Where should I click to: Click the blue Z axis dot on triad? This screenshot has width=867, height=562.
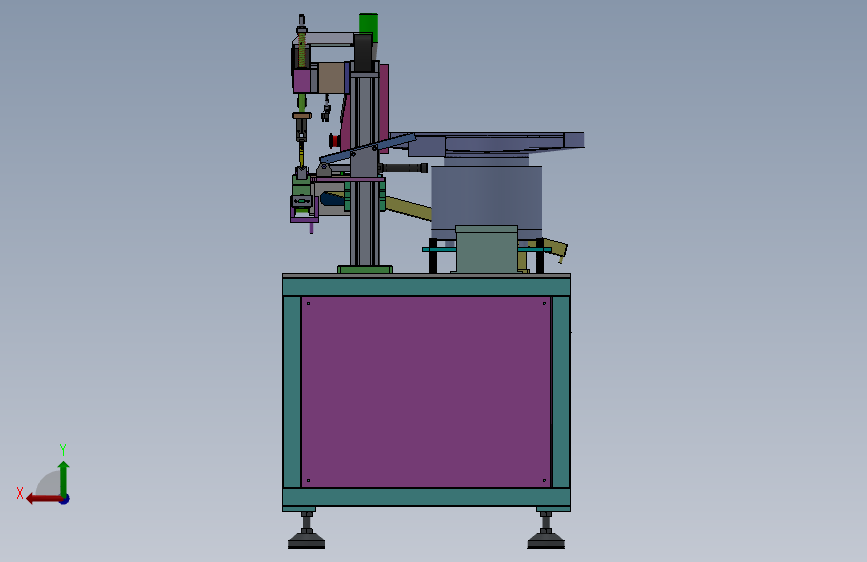[65, 500]
